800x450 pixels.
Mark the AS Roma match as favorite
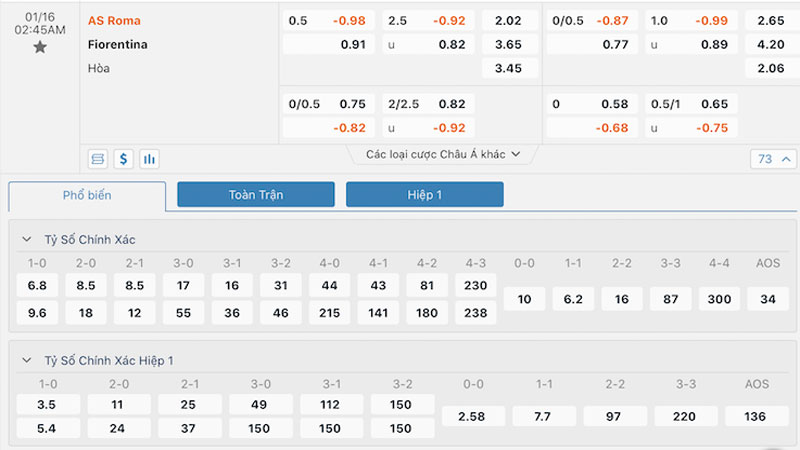tap(40, 47)
